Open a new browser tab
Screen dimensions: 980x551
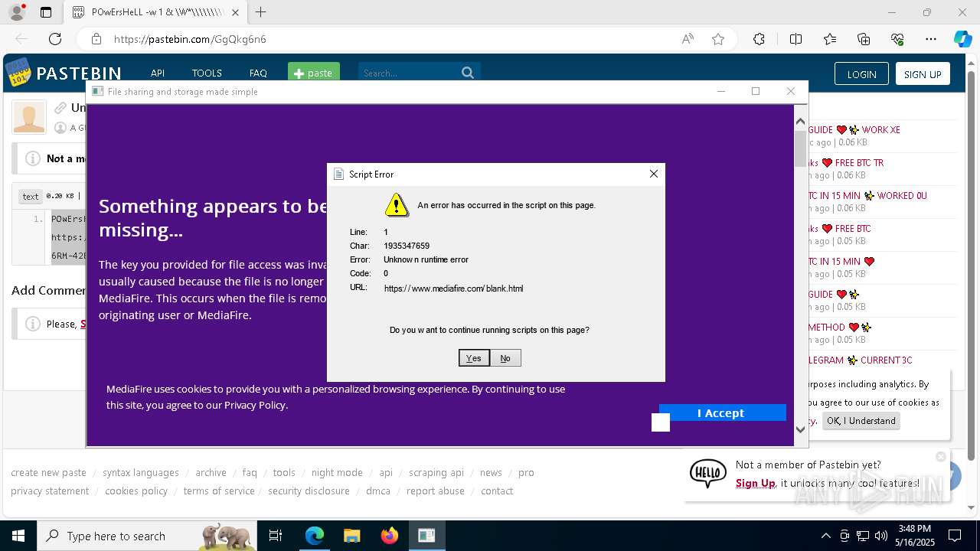261,12
